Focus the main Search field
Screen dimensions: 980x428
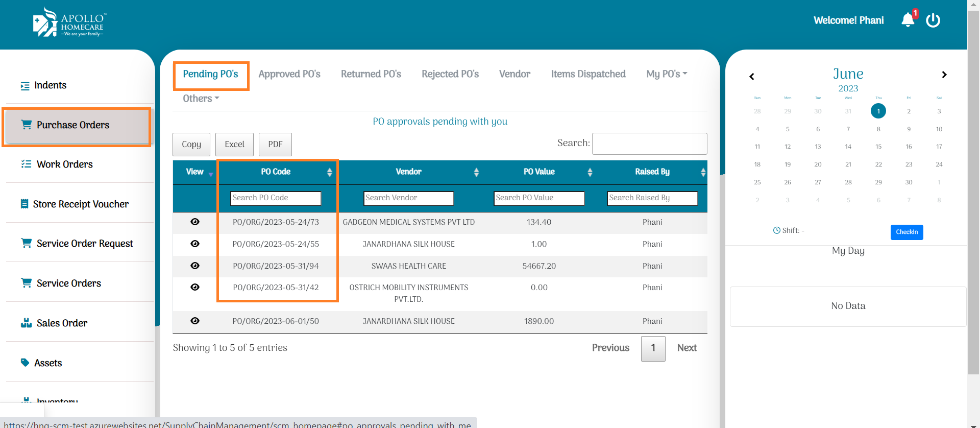click(x=650, y=144)
